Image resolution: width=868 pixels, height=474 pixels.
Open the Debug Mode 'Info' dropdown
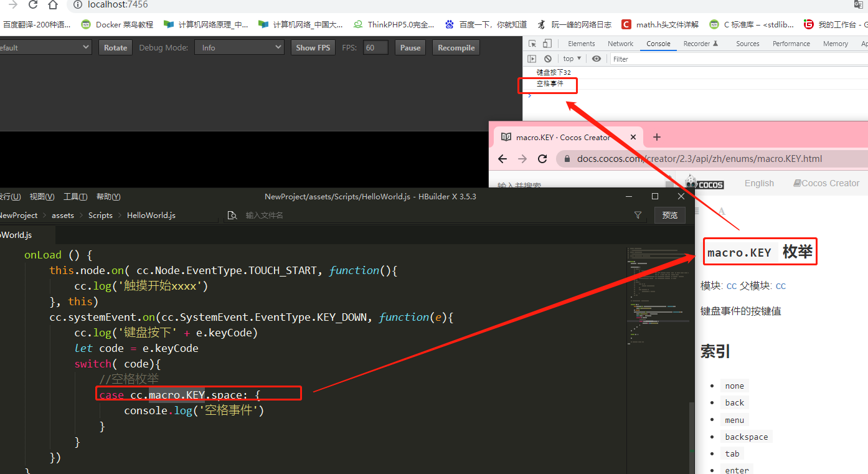(x=239, y=47)
